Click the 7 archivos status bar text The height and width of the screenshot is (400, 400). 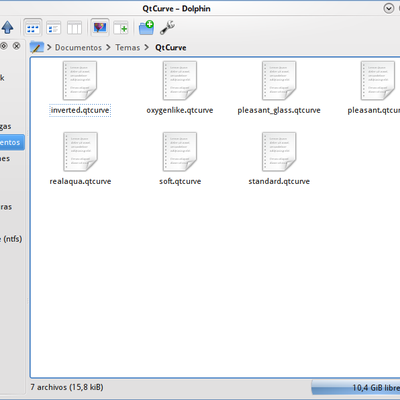pyautogui.click(x=67, y=387)
